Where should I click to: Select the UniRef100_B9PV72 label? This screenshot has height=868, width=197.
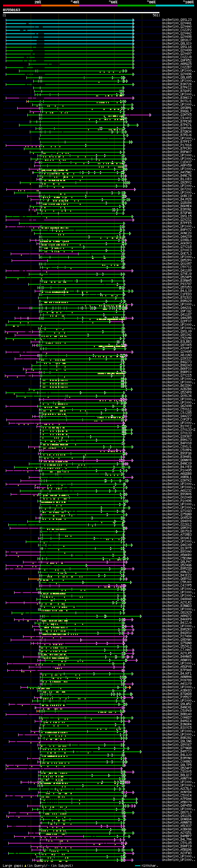tap(177, 230)
